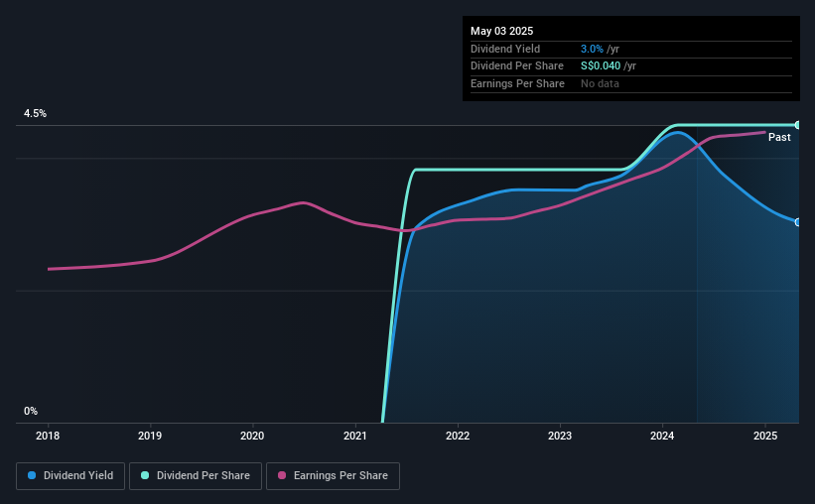Screen dimensions: 815x504
Task: Click the 4.5% y-axis label
Action: click(x=36, y=114)
